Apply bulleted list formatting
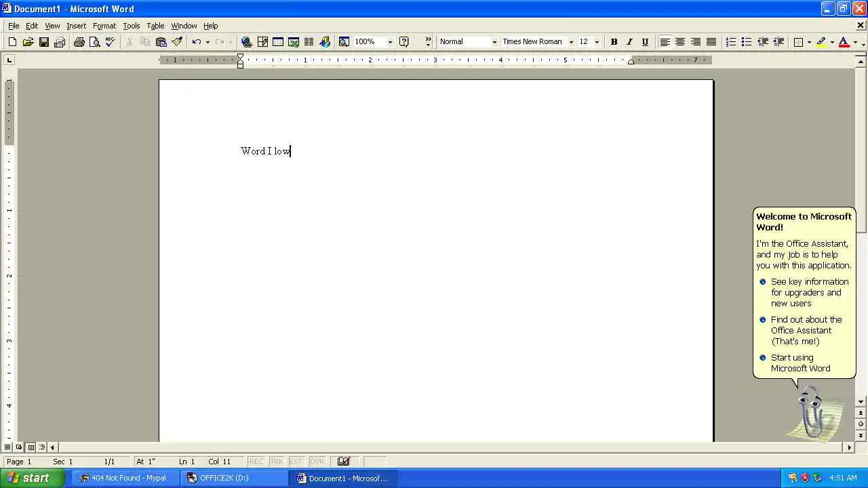The width and height of the screenshot is (868, 488). pos(746,42)
